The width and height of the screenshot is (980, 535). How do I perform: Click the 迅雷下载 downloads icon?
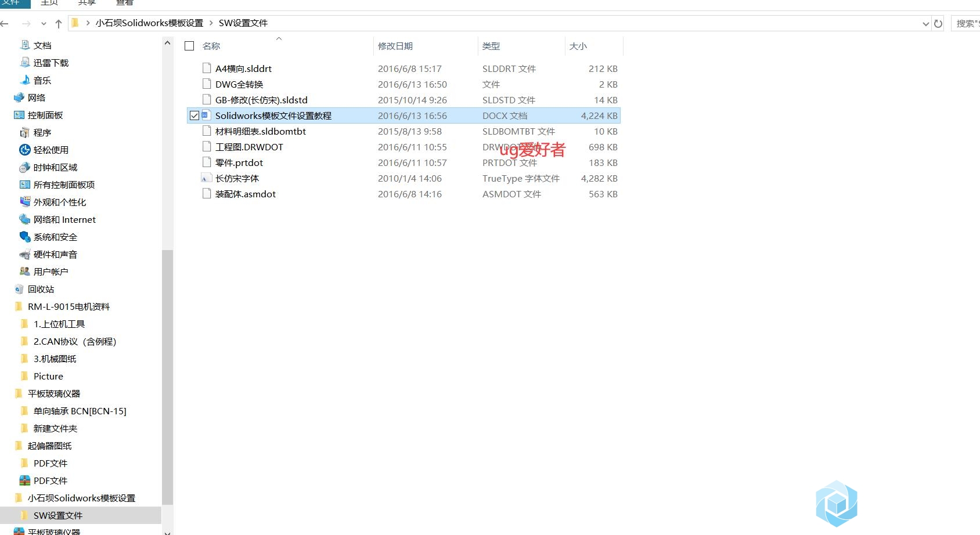(25, 63)
